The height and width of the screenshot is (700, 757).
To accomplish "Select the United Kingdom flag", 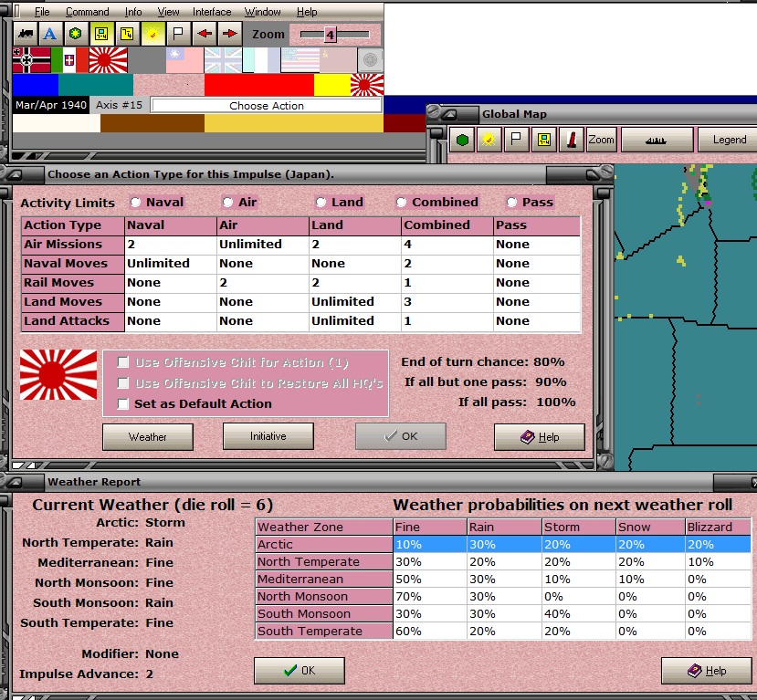I will tap(223, 60).
